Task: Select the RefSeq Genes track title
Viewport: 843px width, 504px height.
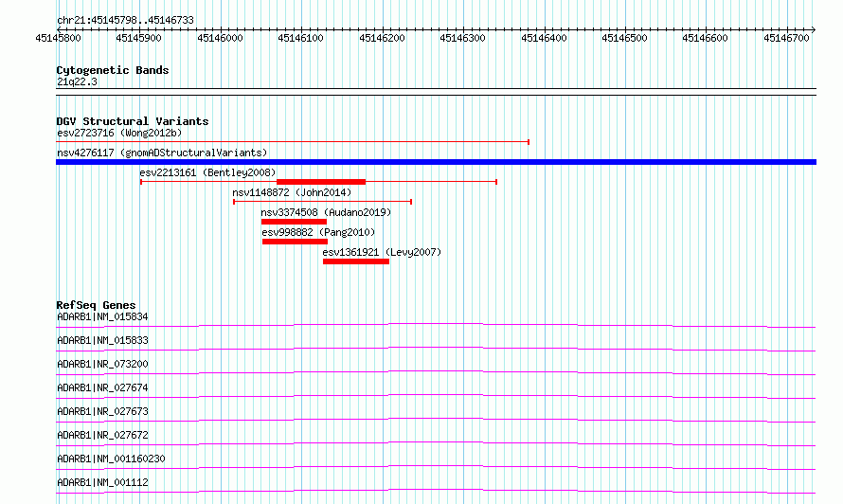Action: [x=96, y=305]
